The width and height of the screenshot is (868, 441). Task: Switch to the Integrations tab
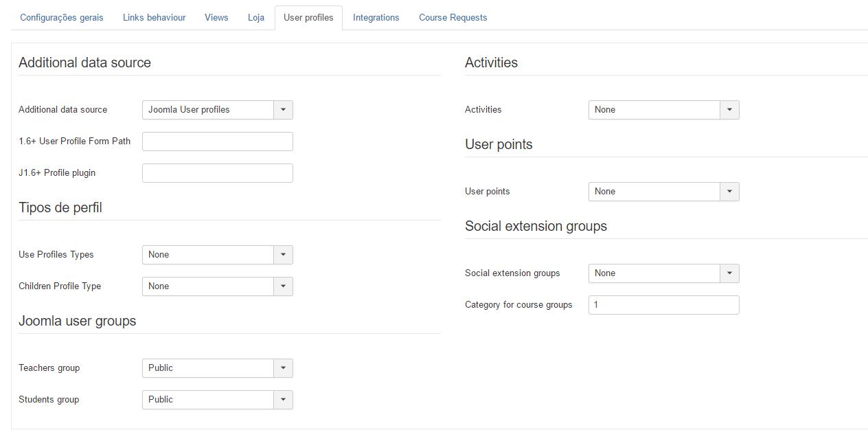pos(376,18)
